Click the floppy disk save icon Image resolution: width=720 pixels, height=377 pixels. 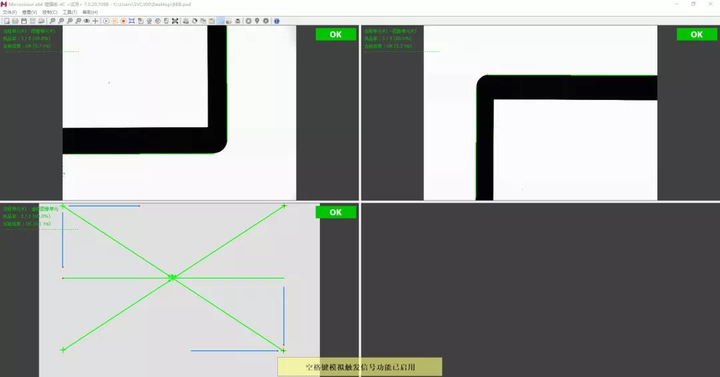24,21
